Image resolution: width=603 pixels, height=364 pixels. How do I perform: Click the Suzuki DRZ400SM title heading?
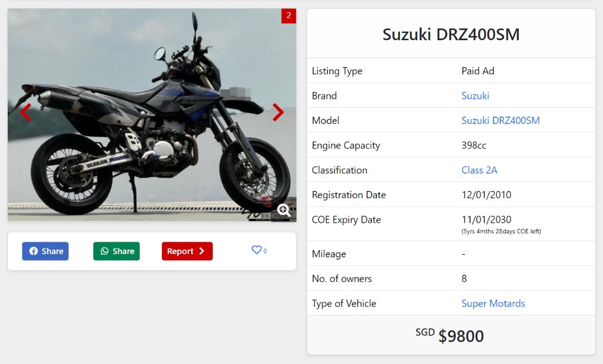(x=451, y=35)
